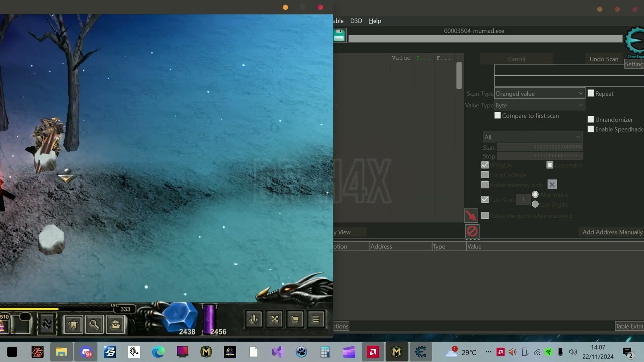644x362 pixels.
Task: Switch to Cheat Engine taskbar icon
Action: 421,352
